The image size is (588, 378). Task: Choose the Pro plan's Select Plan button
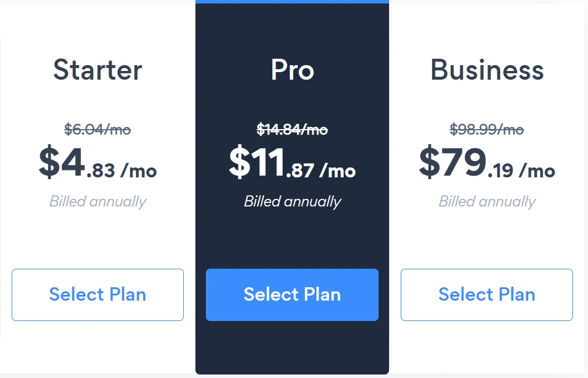pos(292,294)
